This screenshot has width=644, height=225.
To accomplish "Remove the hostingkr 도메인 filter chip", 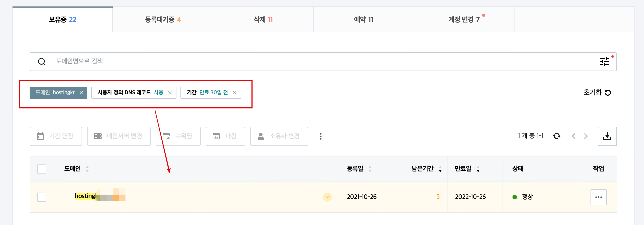I will (x=81, y=93).
